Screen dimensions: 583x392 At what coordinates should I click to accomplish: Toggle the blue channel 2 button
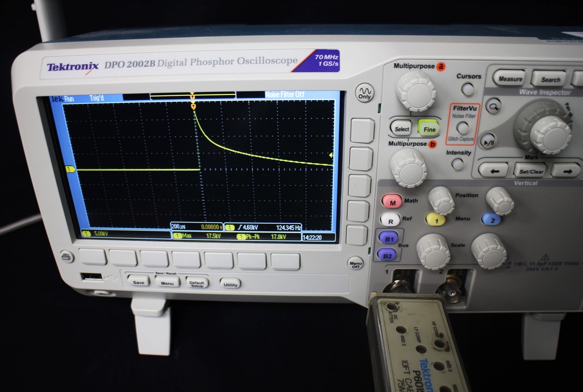pyautogui.click(x=492, y=220)
